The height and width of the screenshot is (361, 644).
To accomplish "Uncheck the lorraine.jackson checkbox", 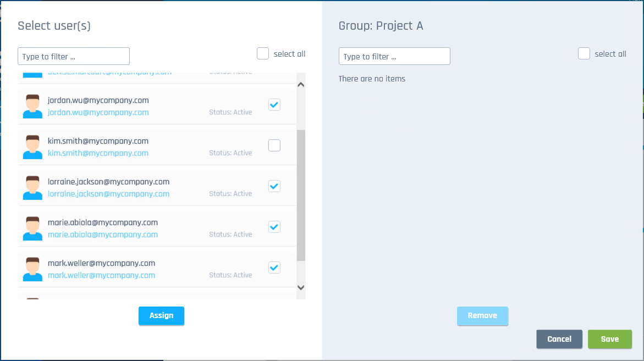I will coord(274,186).
